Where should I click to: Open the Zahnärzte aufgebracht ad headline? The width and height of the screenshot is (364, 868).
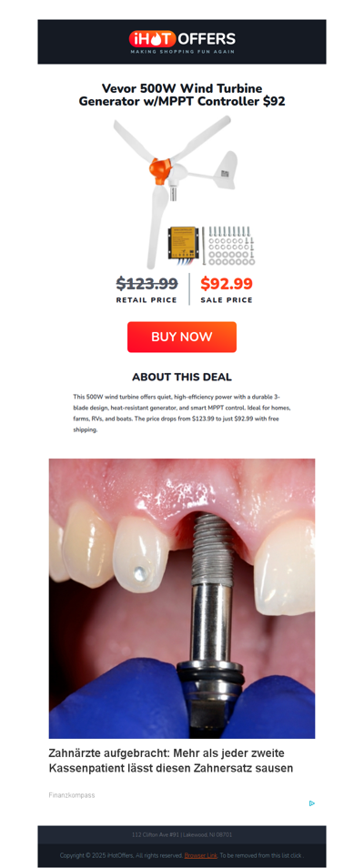pyautogui.click(x=171, y=761)
